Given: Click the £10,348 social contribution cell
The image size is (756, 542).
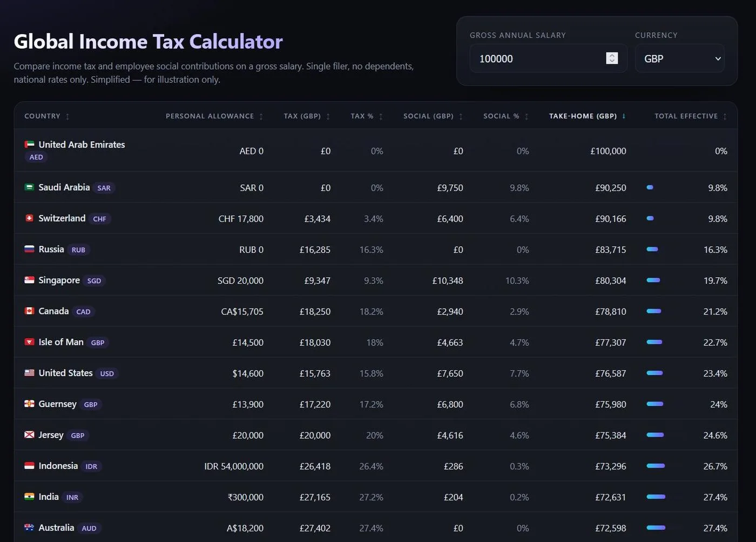Looking at the screenshot, I should click(448, 281).
